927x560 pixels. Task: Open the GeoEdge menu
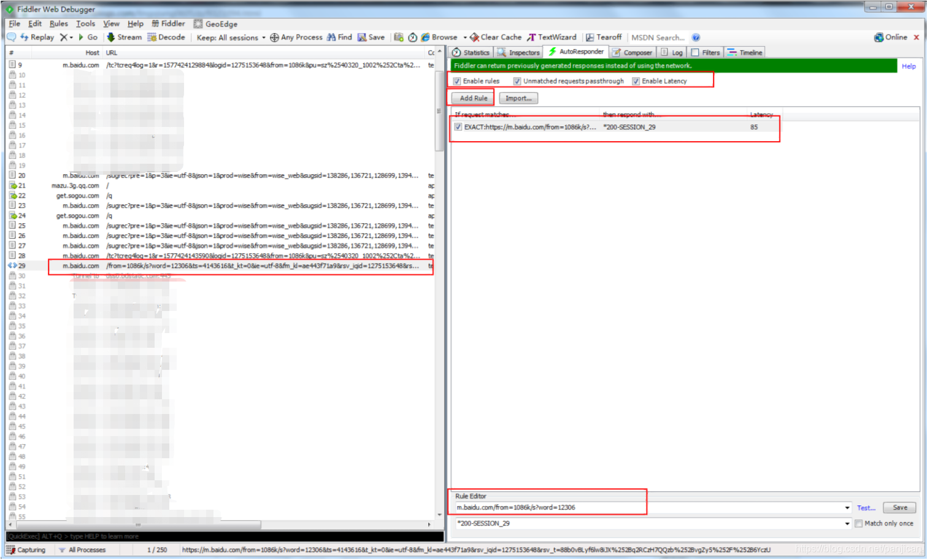coord(215,24)
